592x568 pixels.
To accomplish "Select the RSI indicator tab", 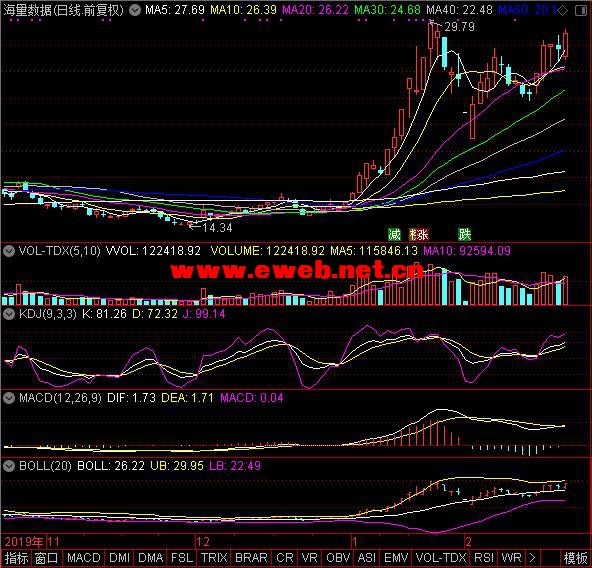I will [484, 558].
